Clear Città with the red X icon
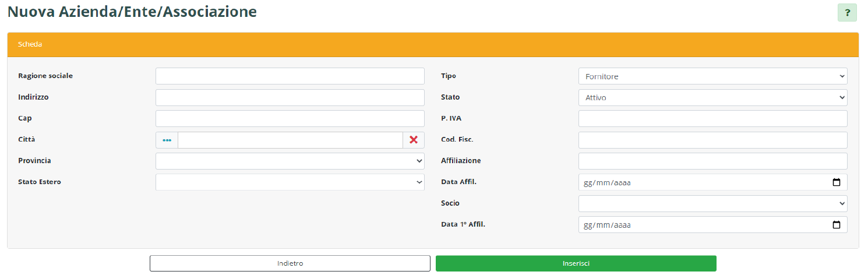Viewport: 868px width, 275px height. coord(414,140)
